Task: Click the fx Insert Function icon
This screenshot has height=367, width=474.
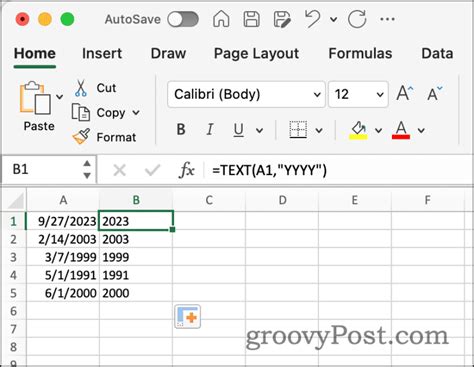Action: pyautogui.click(x=187, y=170)
